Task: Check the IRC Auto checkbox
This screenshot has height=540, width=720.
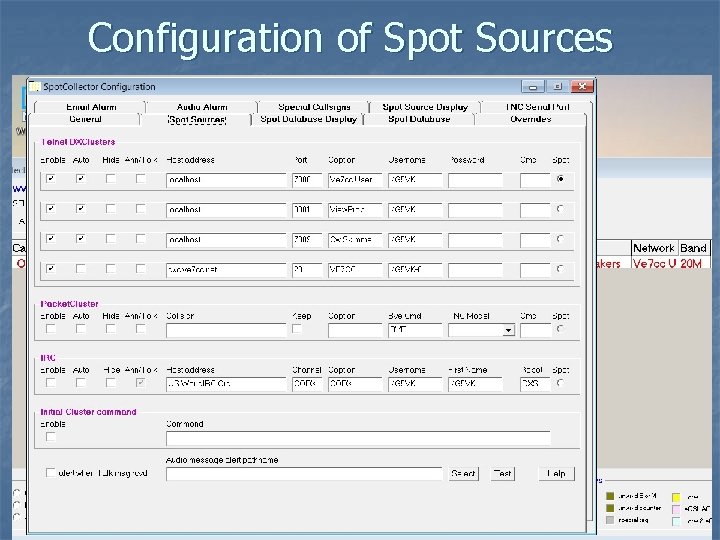Action: pyautogui.click(x=80, y=383)
